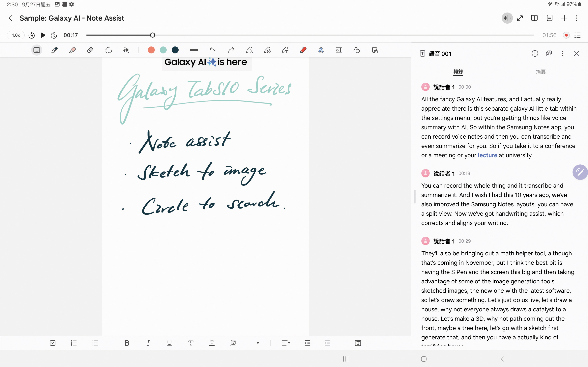This screenshot has height=367, width=588.
Task: Toggle italic formatting
Action: [148, 343]
